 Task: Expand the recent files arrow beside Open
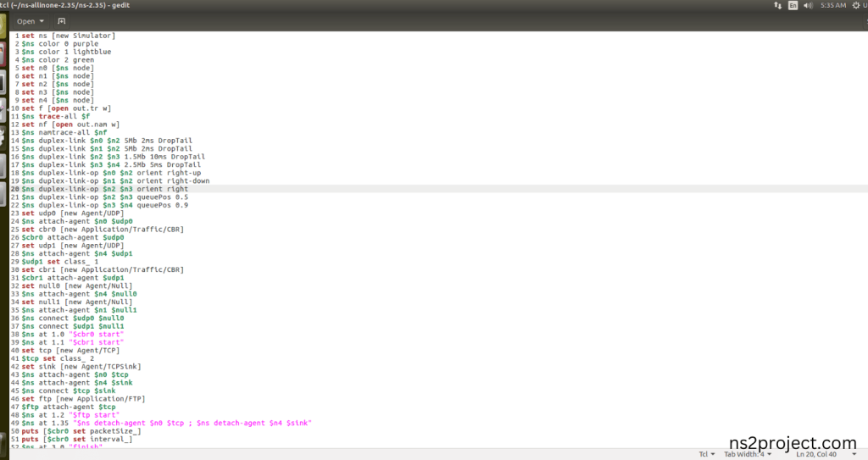pyautogui.click(x=42, y=21)
